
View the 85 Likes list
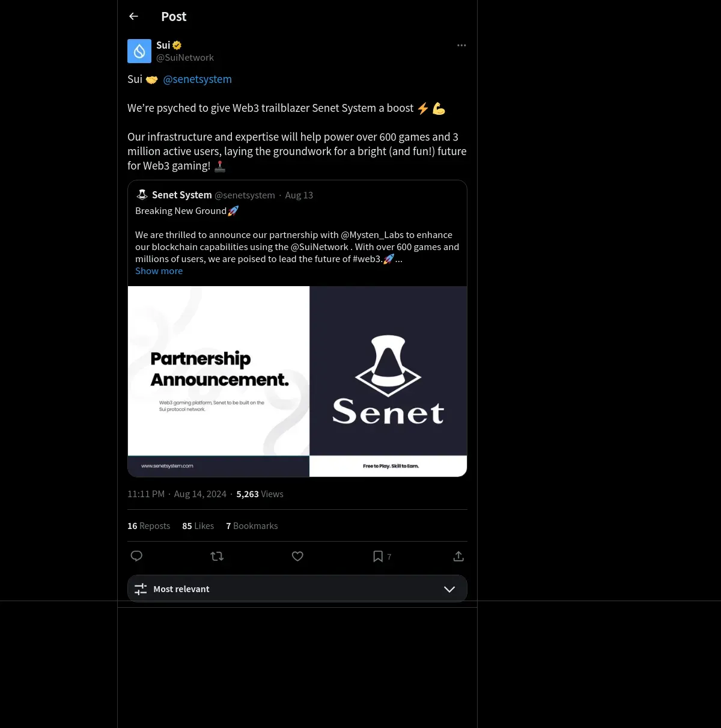[198, 526]
